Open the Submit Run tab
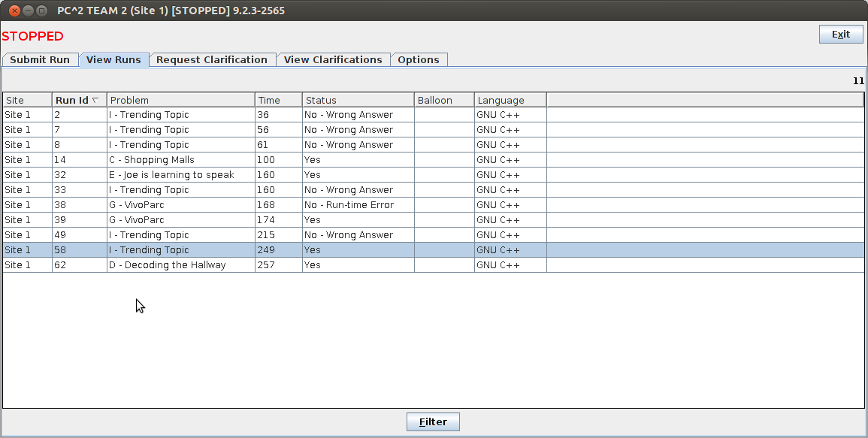 click(x=40, y=60)
